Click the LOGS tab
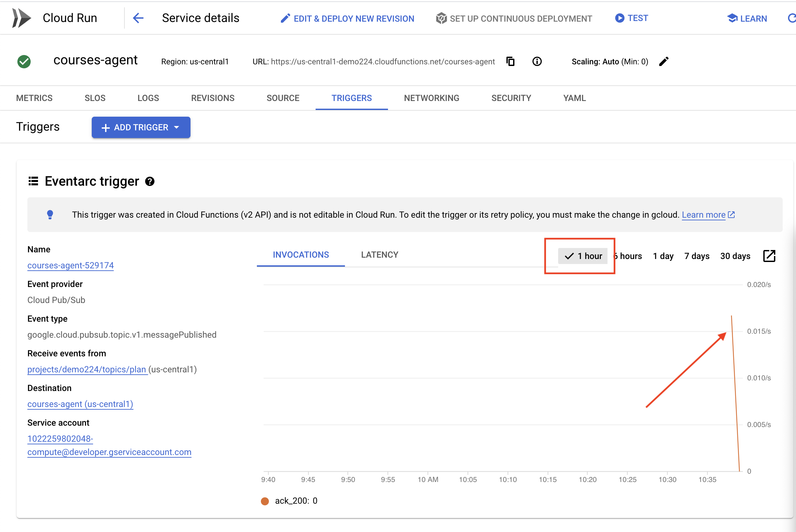Screen dimensions: 796x532 [148, 98]
